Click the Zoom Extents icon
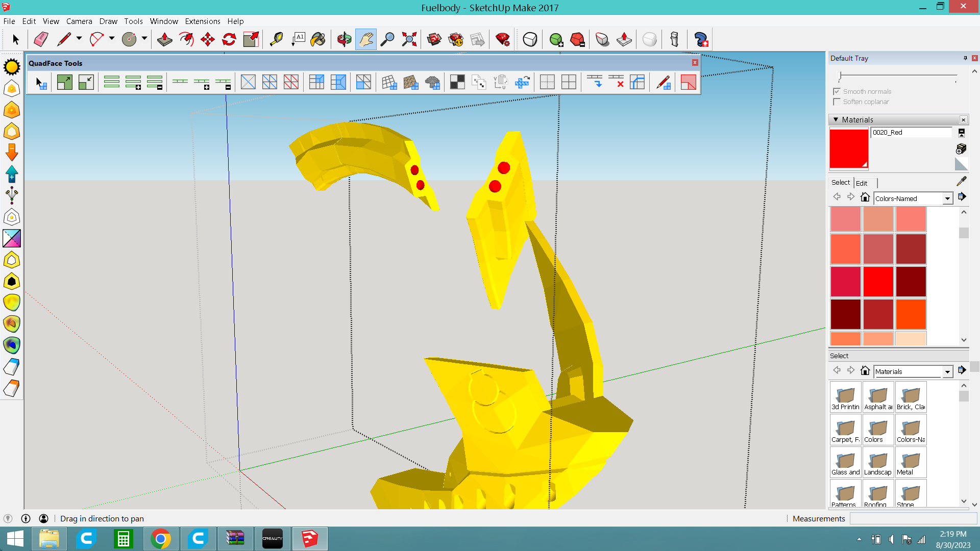The image size is (980, 551). click(x=409, y=39)
